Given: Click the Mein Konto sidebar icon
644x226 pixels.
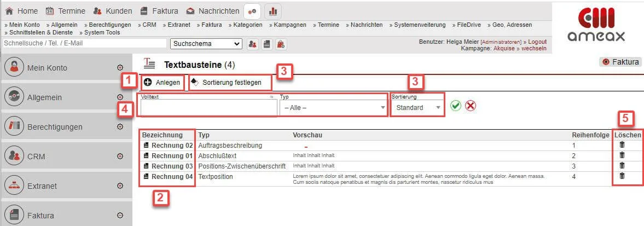Looking at the screenshot, I should coord(15,68).
